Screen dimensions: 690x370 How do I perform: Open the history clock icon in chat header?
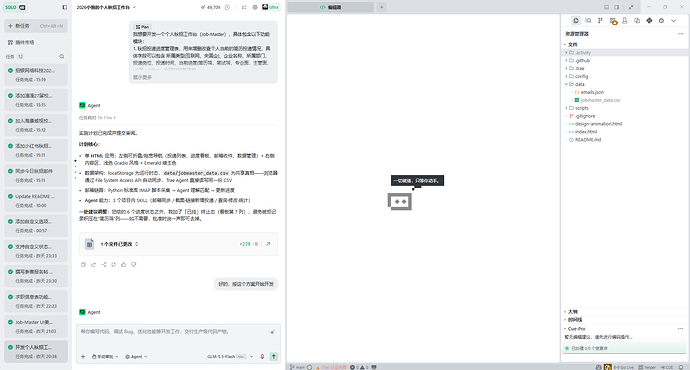click(x=228, y=7)
